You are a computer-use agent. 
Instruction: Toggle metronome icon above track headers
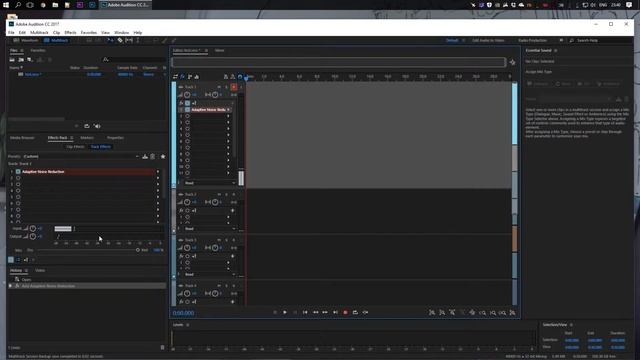click(226, 77)
